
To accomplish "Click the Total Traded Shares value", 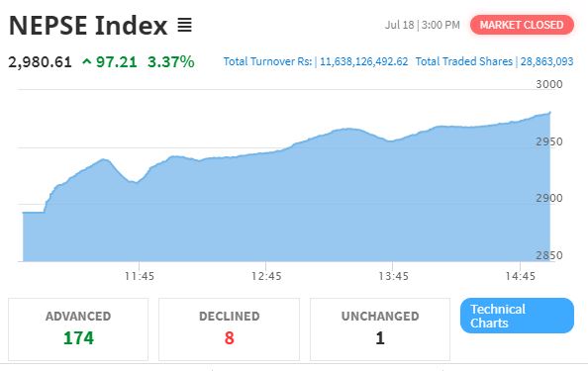I will [546, 61].
